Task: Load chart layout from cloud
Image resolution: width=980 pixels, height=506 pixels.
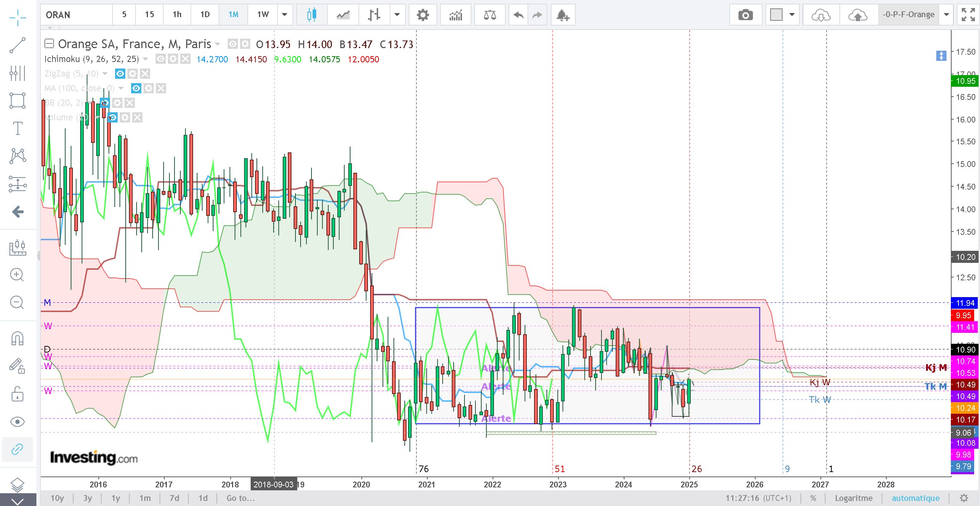Action: coord(820,15)
